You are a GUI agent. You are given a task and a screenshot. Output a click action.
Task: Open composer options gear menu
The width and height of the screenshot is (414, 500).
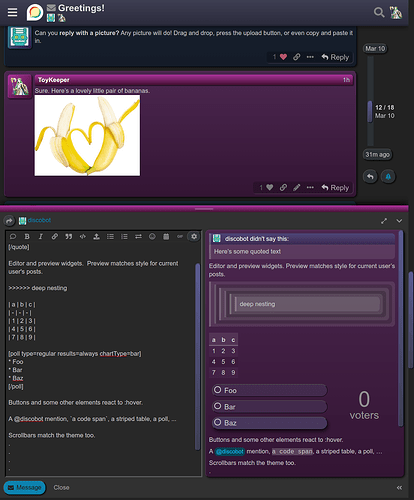[194, 236]
